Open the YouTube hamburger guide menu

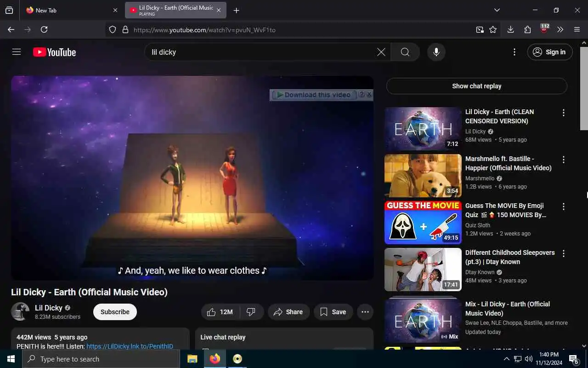17,52
